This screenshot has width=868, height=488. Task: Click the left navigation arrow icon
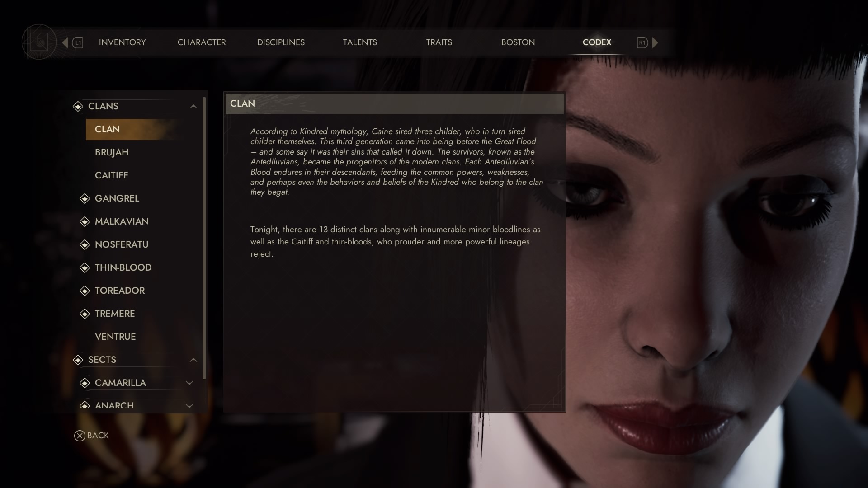coord(64,42)
